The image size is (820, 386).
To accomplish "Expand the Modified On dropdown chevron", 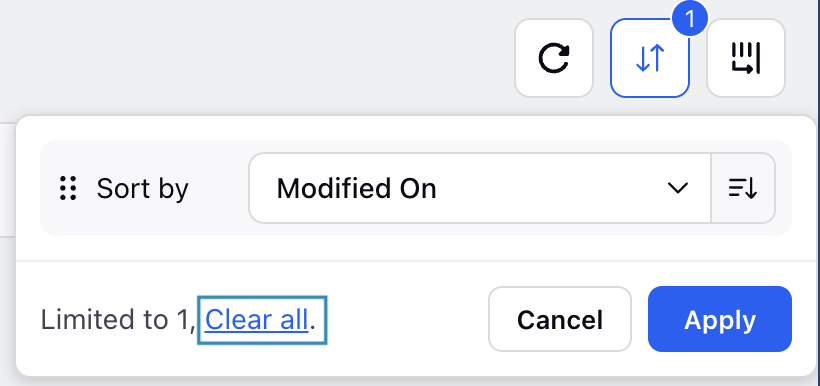I will click(678, 188).
